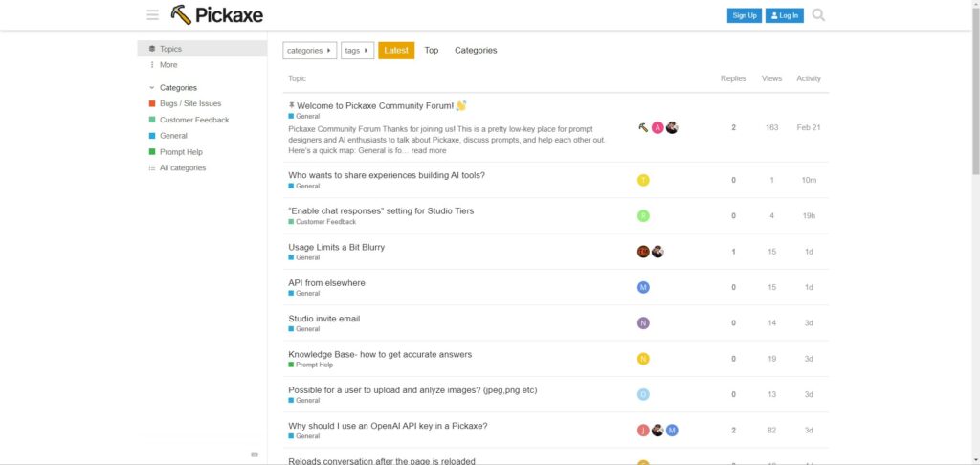Open blue 'M' avatar on OpenAI API key topic
Image resolution: width=980 pixels, height=465 pixels.
(x=672, y=430)
